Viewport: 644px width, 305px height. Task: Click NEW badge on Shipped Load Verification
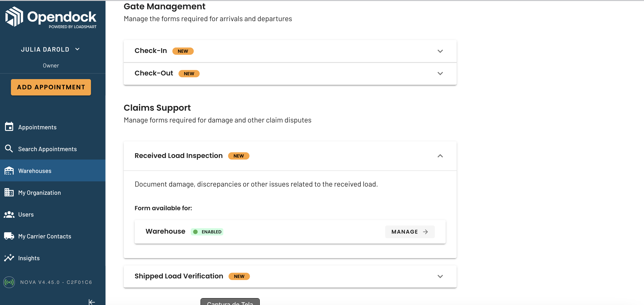tap(239, 276)
